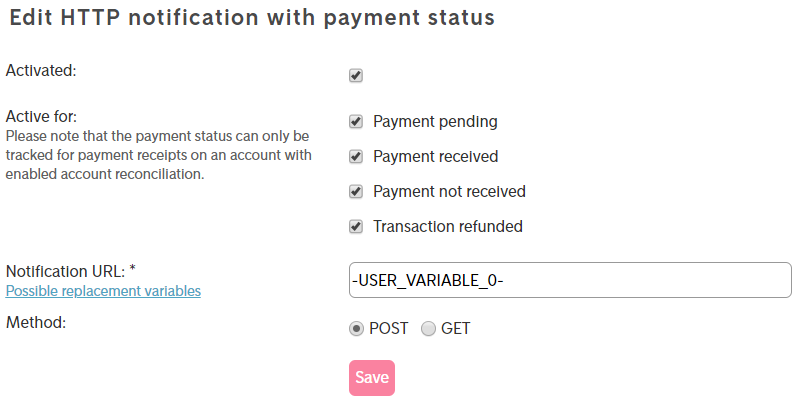Click the "Notification URL:" field label

click(65, 271)
